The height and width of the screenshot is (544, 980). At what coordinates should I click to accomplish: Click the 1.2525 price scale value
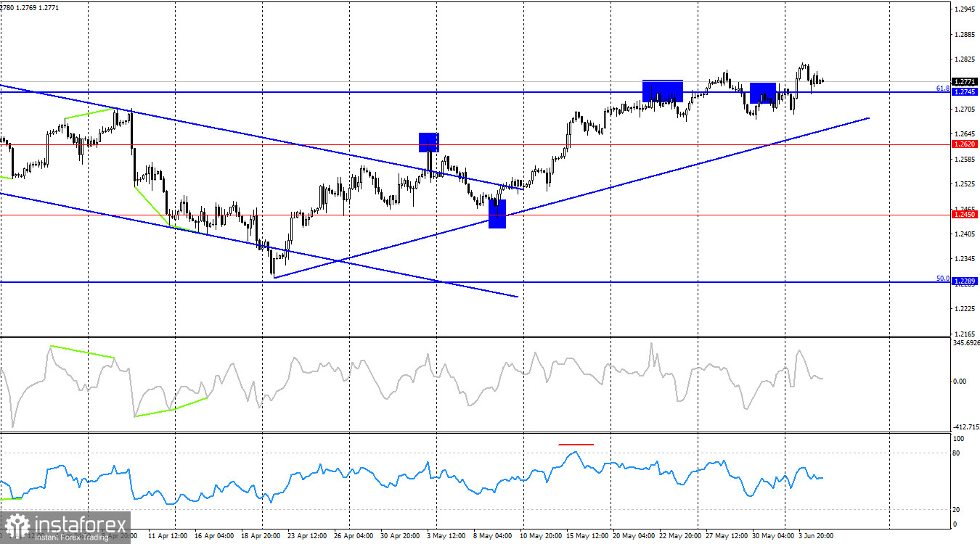[966, 184]
